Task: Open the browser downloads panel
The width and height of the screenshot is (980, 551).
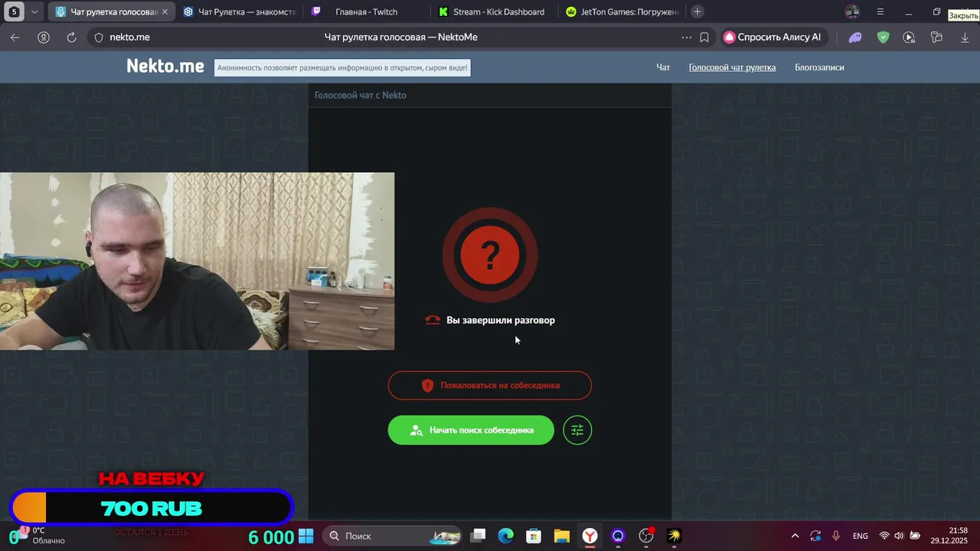Action: [x=965, y=37]
